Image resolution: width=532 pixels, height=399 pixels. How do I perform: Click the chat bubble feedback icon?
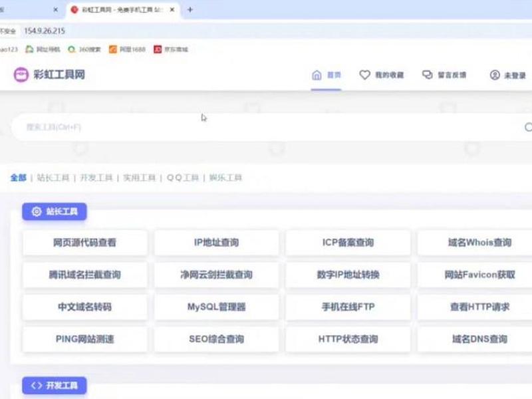[x=427, y=74]
